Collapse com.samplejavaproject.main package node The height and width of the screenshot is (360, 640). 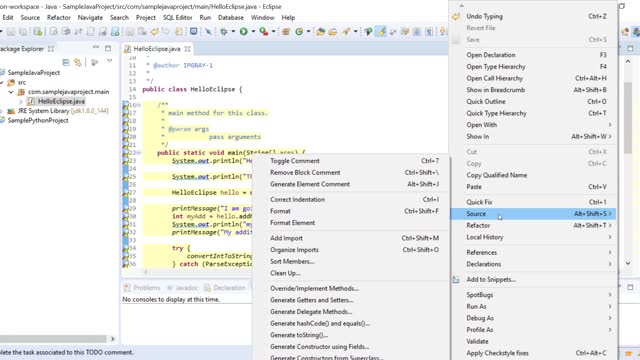click(11, 92)
